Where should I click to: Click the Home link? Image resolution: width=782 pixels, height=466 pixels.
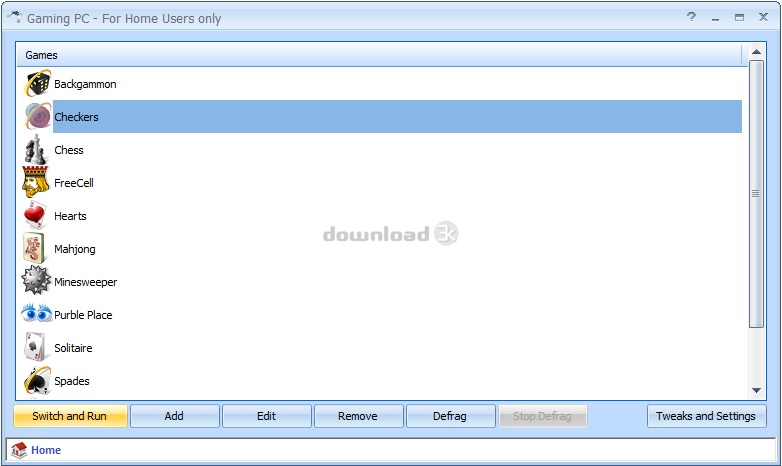(x=46, y=450)
